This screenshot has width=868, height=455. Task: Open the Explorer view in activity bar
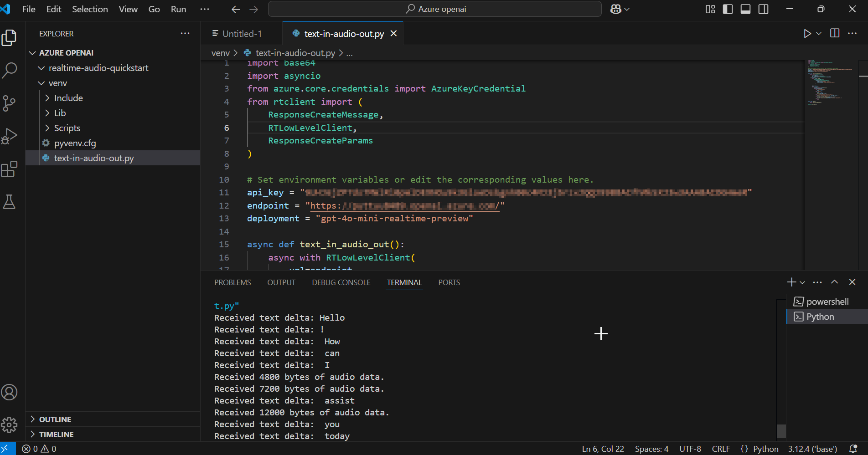(9, 38)
